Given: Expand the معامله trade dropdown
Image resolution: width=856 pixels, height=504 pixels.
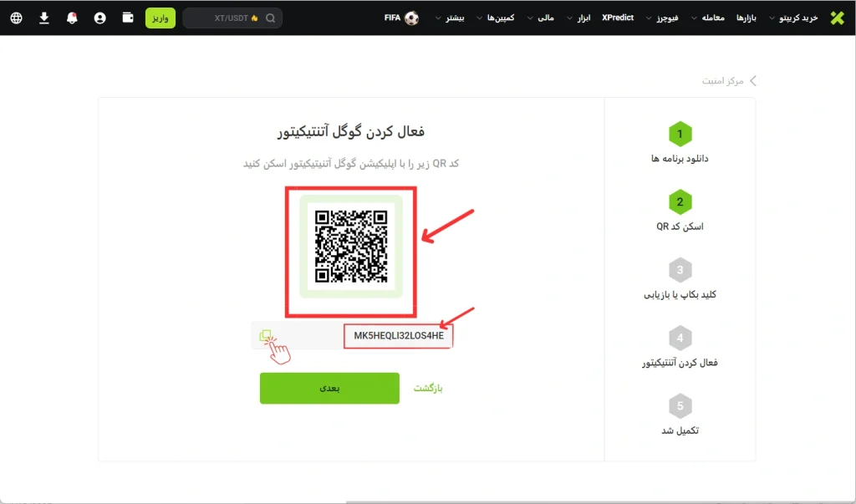Looking at the screenshot, I should [x=708, y=18].
